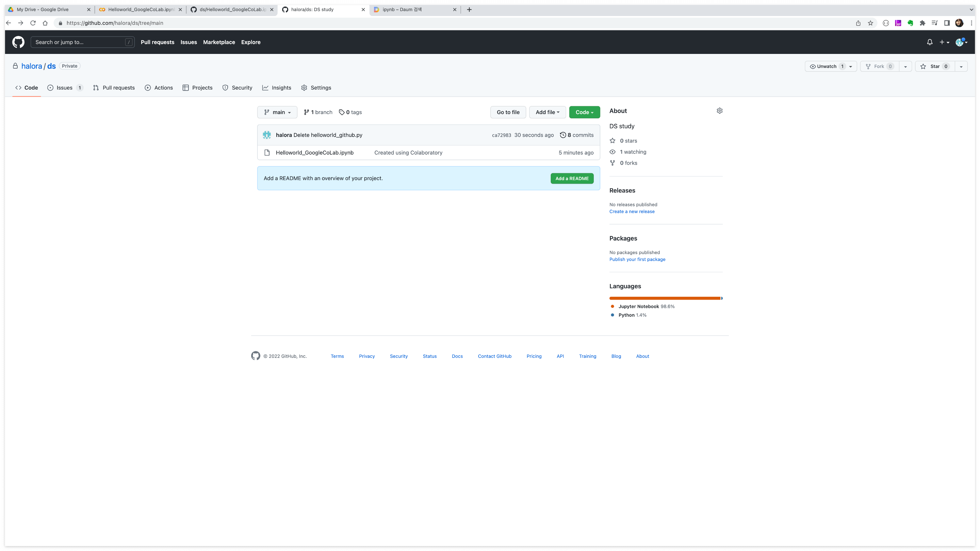Open commit history clock icon
The width and height of the screenshot is (980, 551).
(x=563, y=135)
